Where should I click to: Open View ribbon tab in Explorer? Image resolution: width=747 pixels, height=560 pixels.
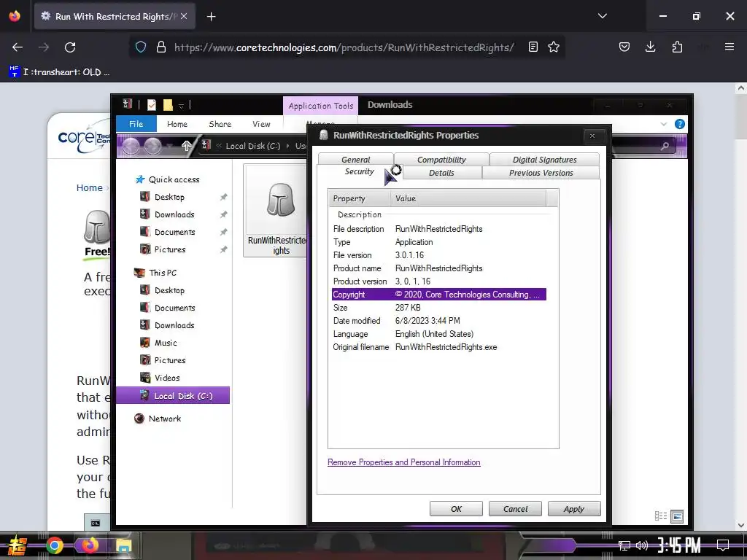click(x=261, y=124)
